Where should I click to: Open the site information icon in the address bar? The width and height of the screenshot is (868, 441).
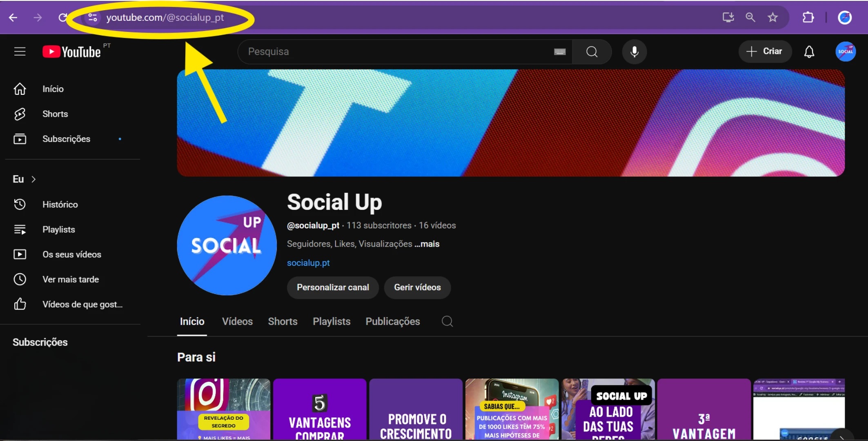93,18
